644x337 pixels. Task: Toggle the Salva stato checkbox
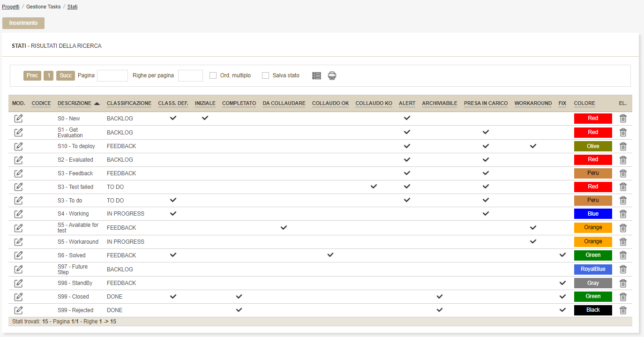pos(265,75)
